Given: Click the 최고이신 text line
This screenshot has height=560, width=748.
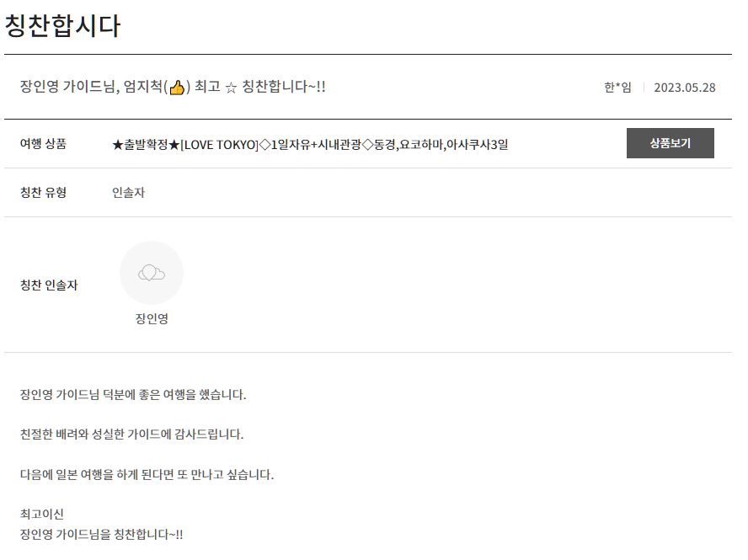Looking at the screenshot, I should pos(42,514).
